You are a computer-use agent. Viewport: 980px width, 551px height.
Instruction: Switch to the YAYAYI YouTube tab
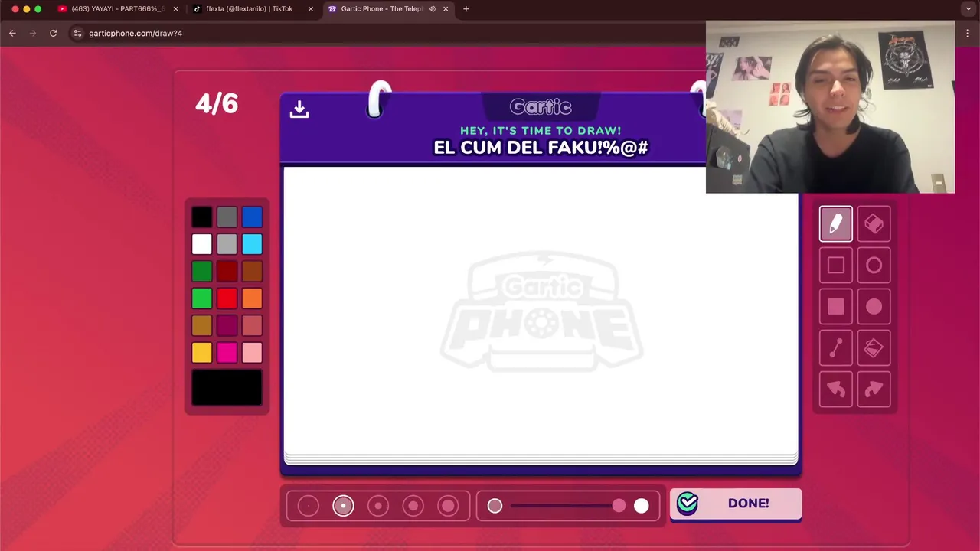118,9
